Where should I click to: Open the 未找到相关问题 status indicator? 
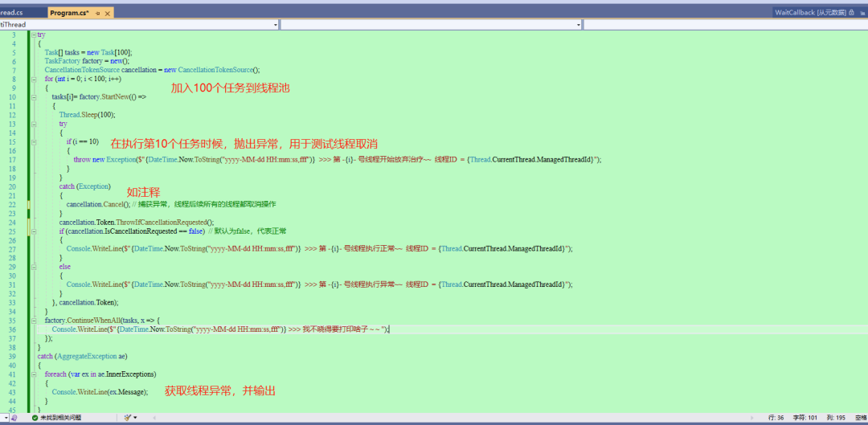pyautogui.click(x=60, y=417)
